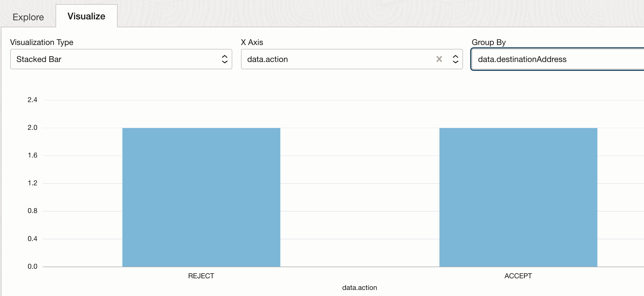Viewport: 644px width, 296px height.
Task: Click the data.action axis title
Action: (x=359, y=287)
